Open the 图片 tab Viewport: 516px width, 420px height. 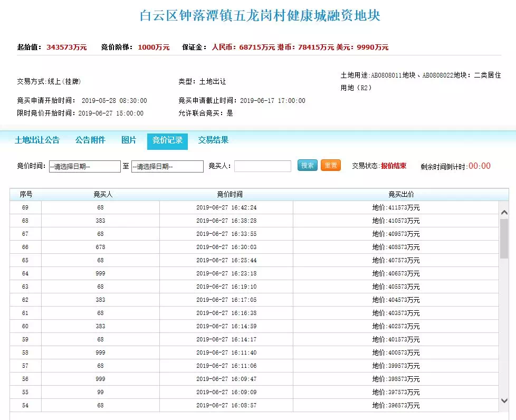click(x=129, y=140)
